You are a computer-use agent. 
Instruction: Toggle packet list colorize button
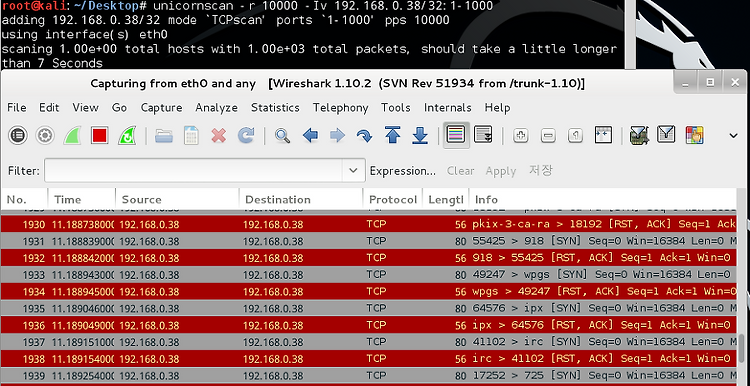[x=456, y=135]
